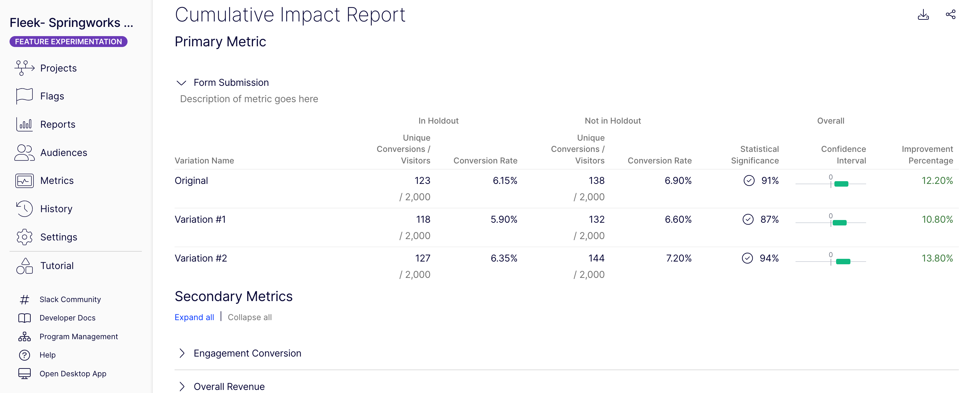Click the share report icon
980x393 pixels.
[950, 15]
